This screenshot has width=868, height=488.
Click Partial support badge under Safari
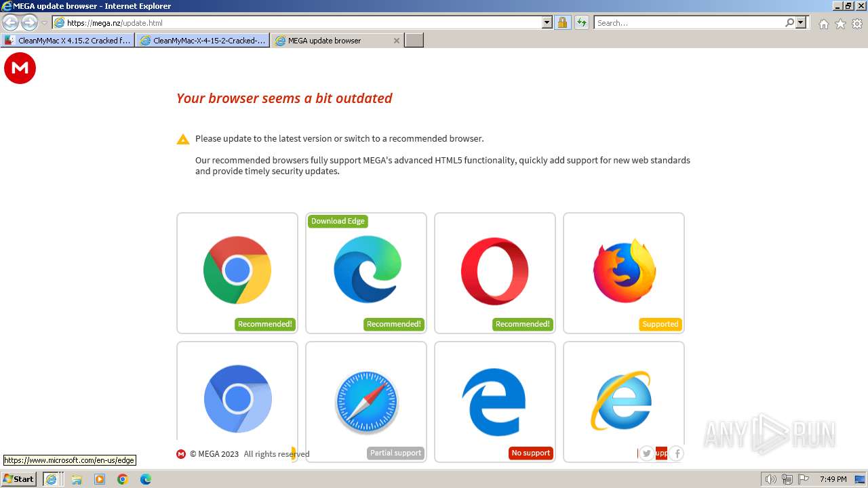396,453
